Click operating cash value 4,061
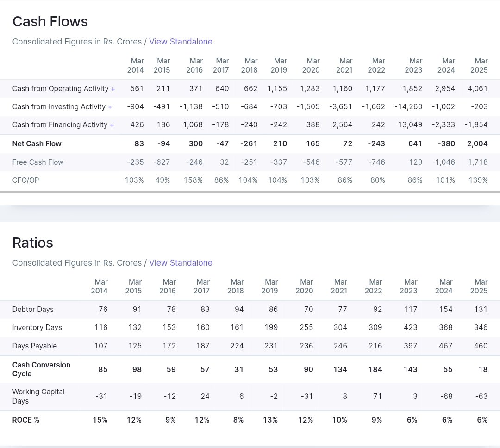This screenshot has height=448, width=500. (477, 89)
